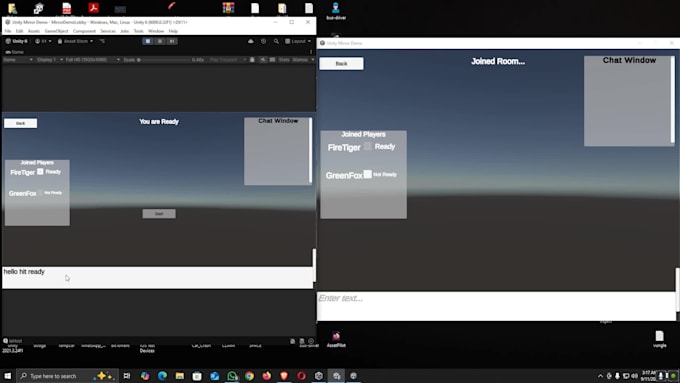Open the Window menu

coord(156,31)
